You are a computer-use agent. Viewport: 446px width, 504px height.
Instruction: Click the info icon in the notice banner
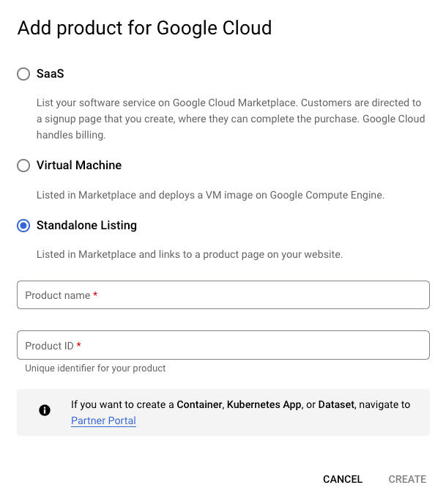45,410
